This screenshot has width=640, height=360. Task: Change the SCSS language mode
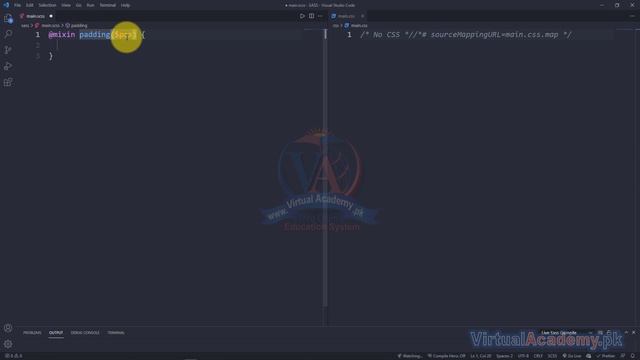pos(552,356)
